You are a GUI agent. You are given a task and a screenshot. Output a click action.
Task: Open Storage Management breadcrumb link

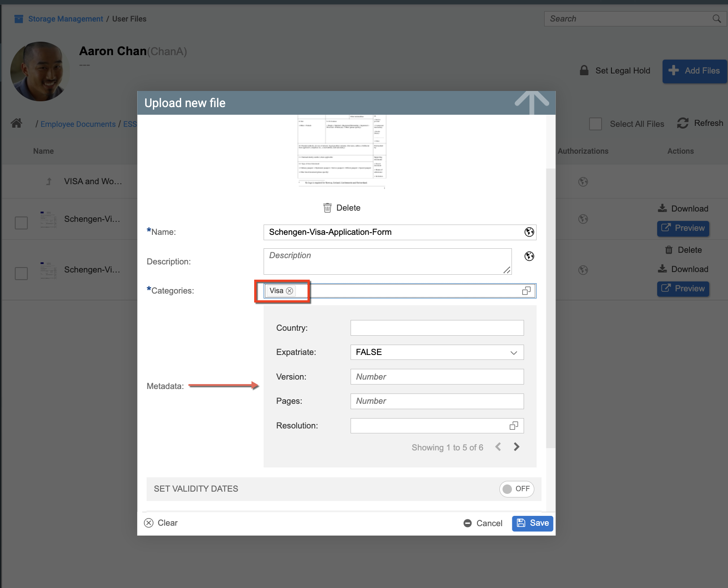(65, 19)
